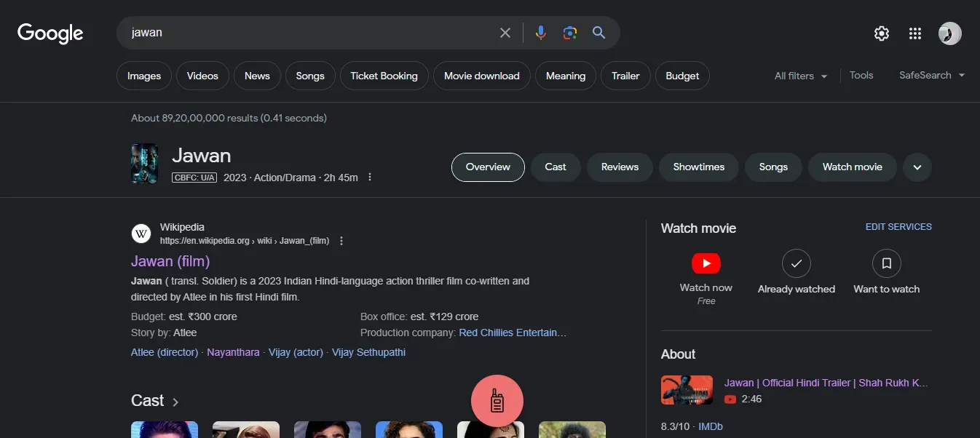Click the Wikipedia URL breadcrumb text
Screen dimensions: 980x438
click(245, 241)
